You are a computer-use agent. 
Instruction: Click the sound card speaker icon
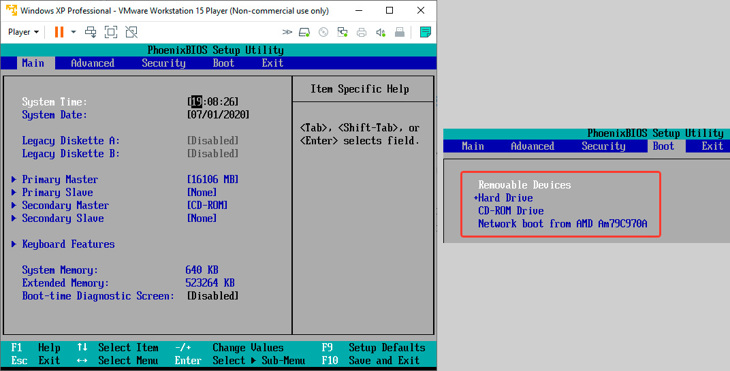(380, 32)
